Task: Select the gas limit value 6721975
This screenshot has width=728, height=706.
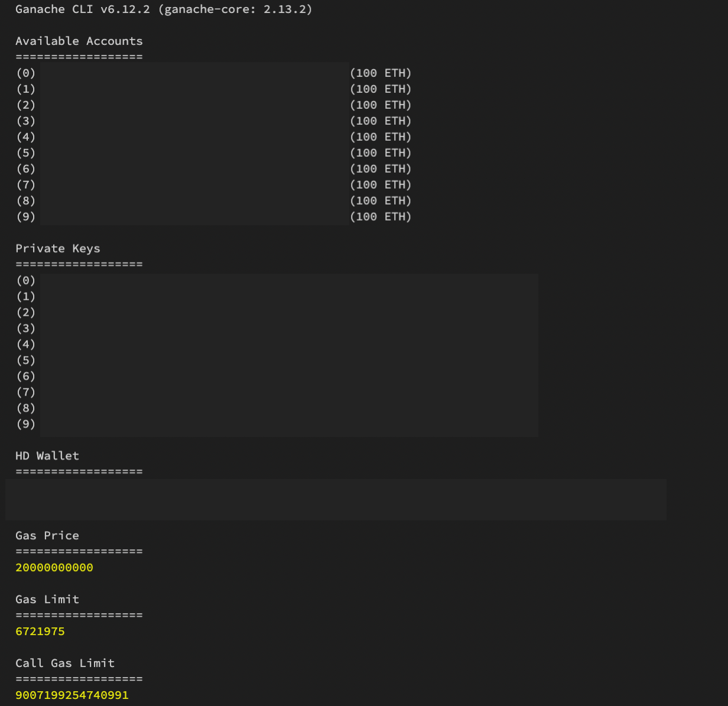Action: click(x=40, y=631)
